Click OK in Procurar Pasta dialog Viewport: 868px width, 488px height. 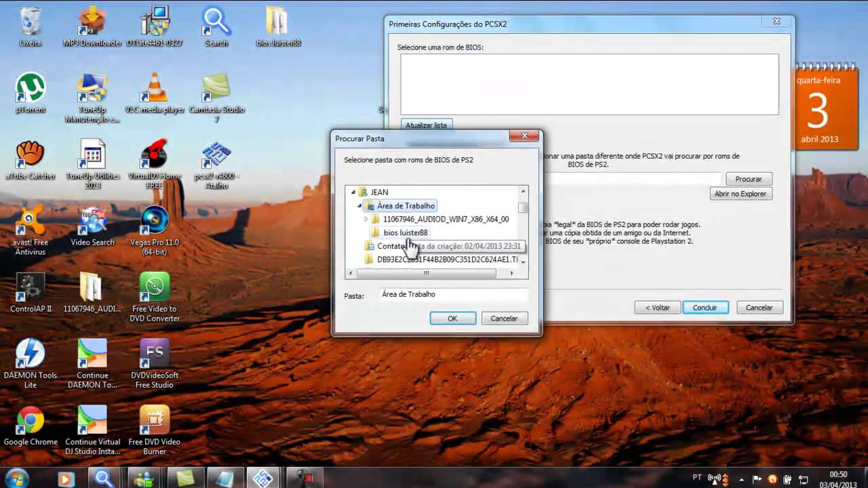(x=452, y=319)
